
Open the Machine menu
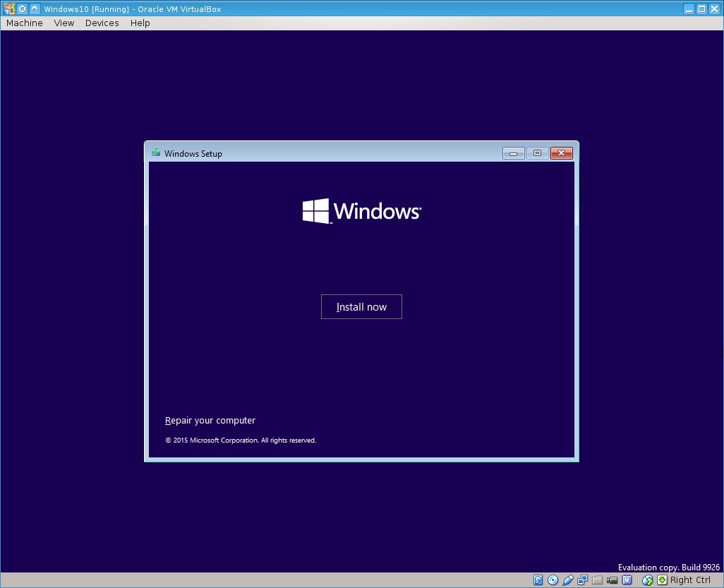point(25,23)
